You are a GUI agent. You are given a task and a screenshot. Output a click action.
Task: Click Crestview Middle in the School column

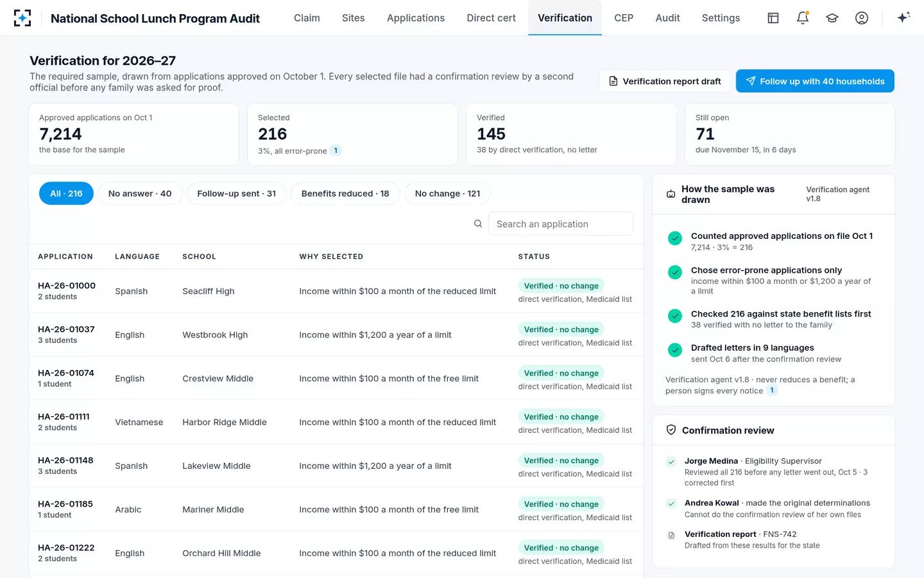tap(218, 378)
